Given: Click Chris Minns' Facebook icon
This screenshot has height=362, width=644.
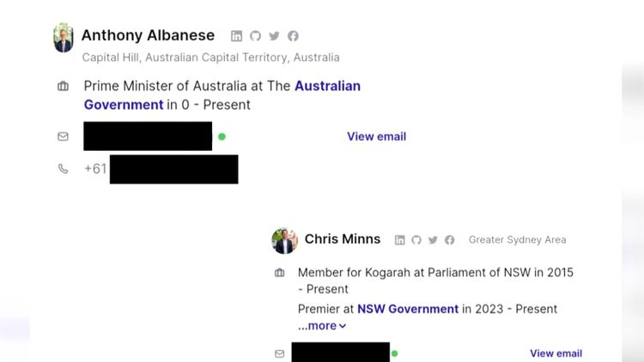Looking at the screenshot, I should point(449,240).
